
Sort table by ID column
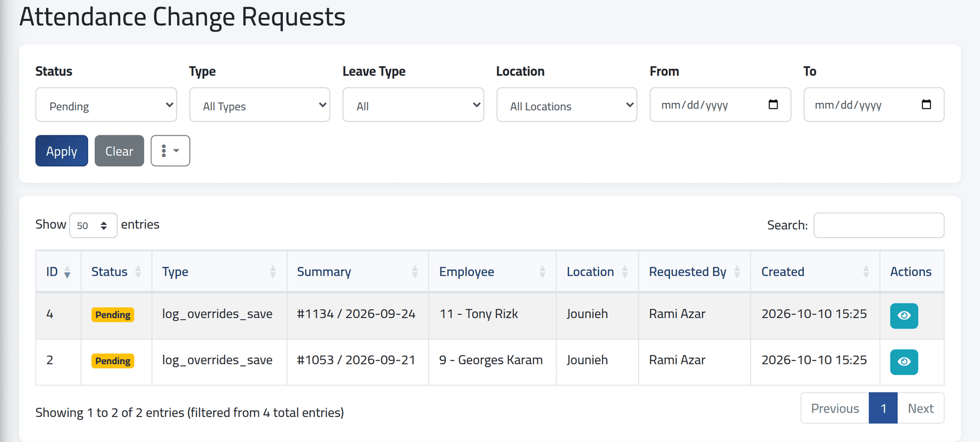58,272
